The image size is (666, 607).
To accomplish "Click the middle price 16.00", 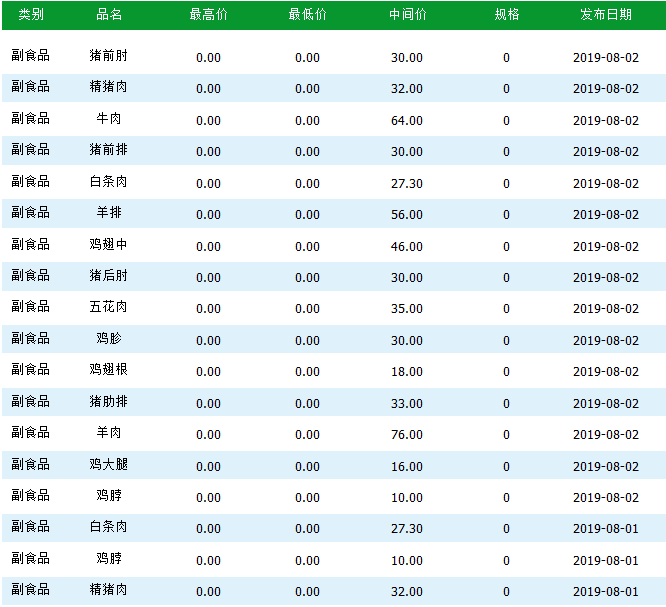I will click(x=406, y=467).
